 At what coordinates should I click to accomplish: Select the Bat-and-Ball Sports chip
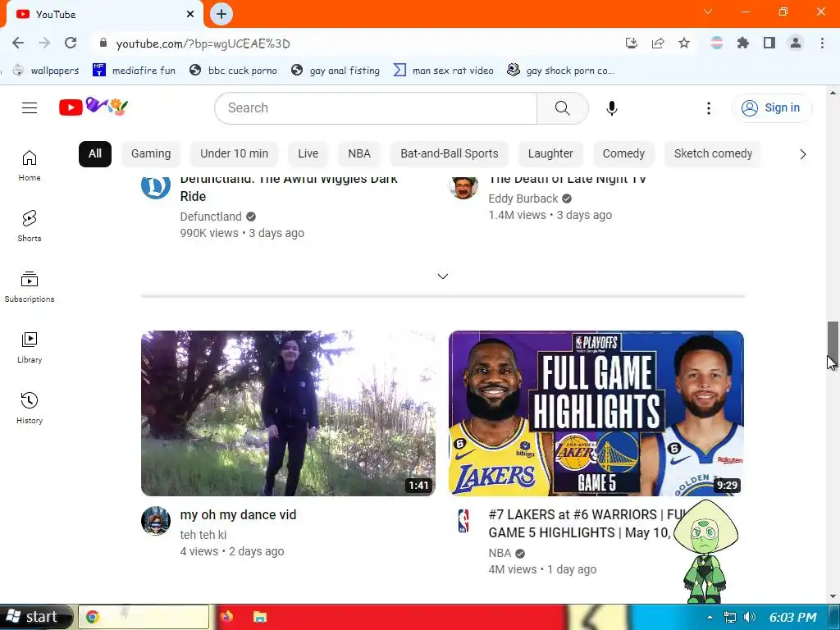point(450,153)
